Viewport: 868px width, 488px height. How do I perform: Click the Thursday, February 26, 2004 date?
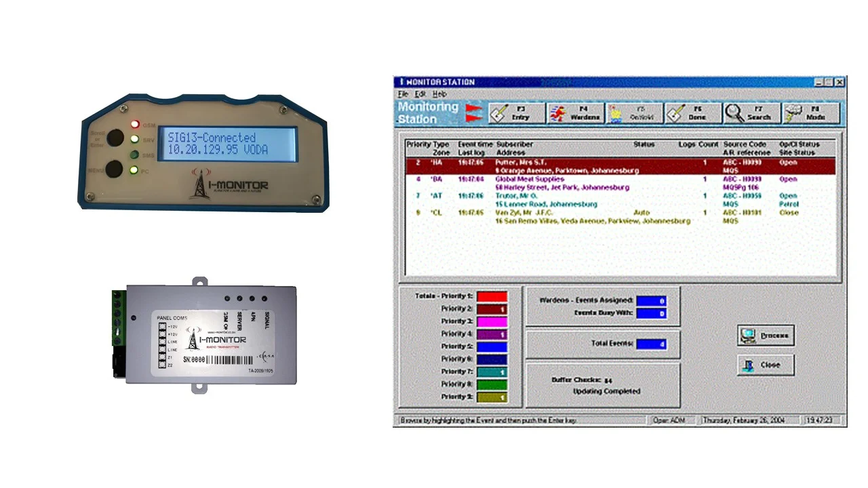[750, 421]
